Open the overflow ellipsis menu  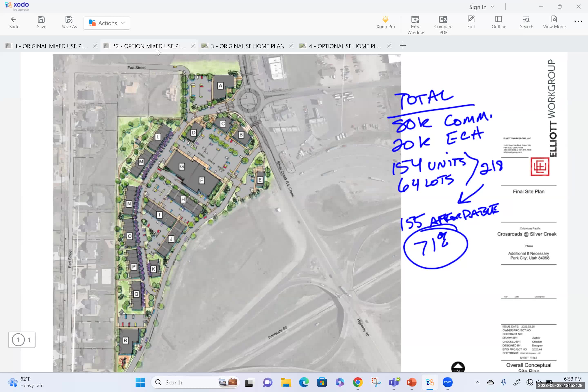click(x=578, y=22)
